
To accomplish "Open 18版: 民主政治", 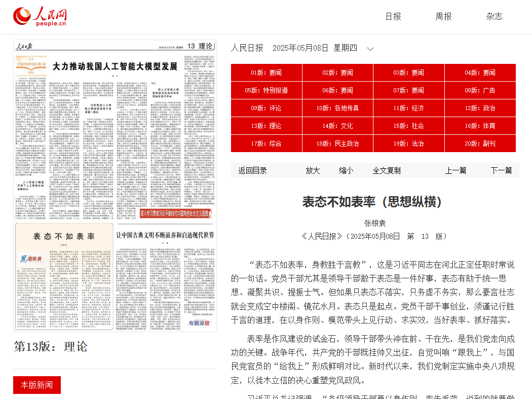I will pyautogui.click(x=337, y=143).
